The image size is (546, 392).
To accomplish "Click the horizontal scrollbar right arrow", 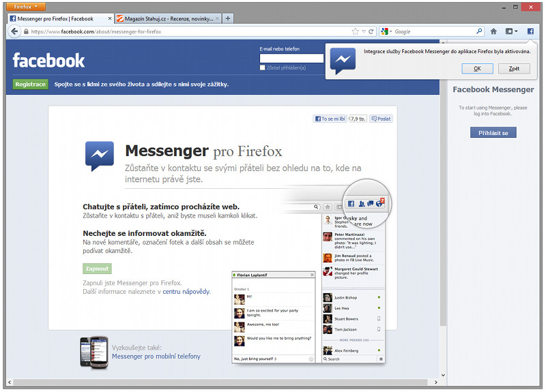I will coord(436,382).
